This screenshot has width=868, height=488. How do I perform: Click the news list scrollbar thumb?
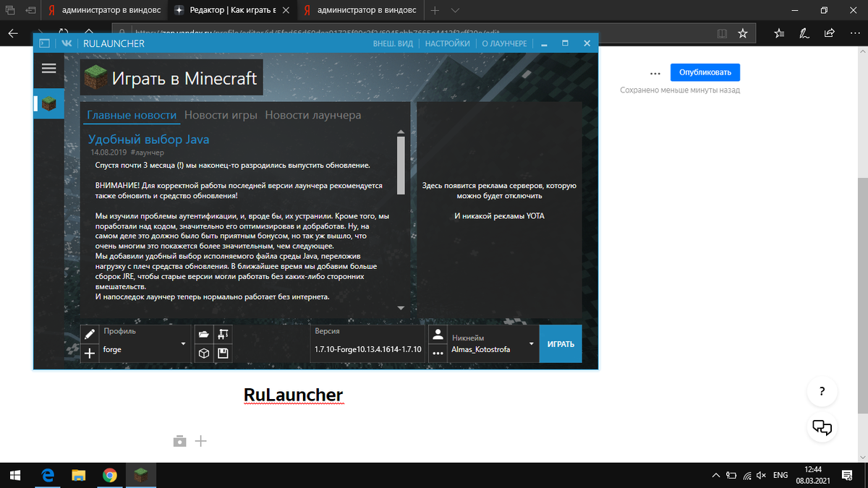point(401,166)
